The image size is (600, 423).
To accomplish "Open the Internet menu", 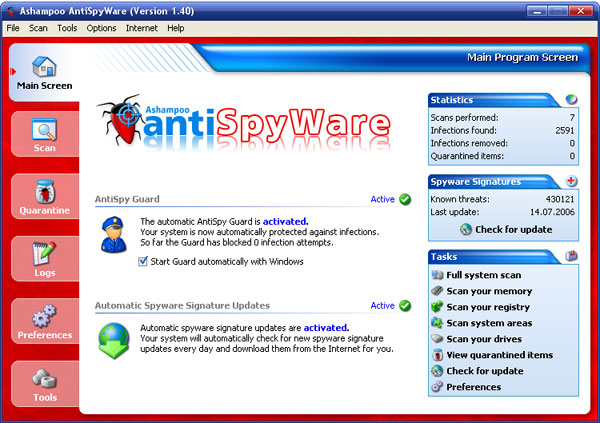I will click(x=141, y=28).
